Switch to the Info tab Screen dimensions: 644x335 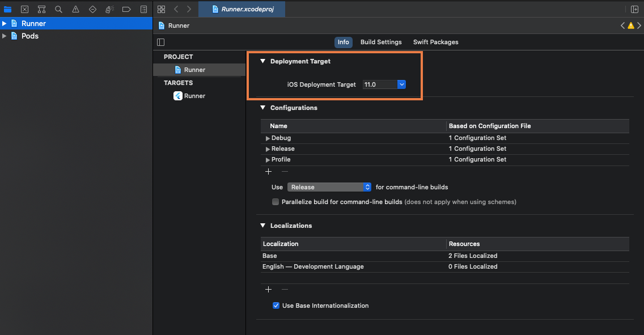click(x=344, y=42)
